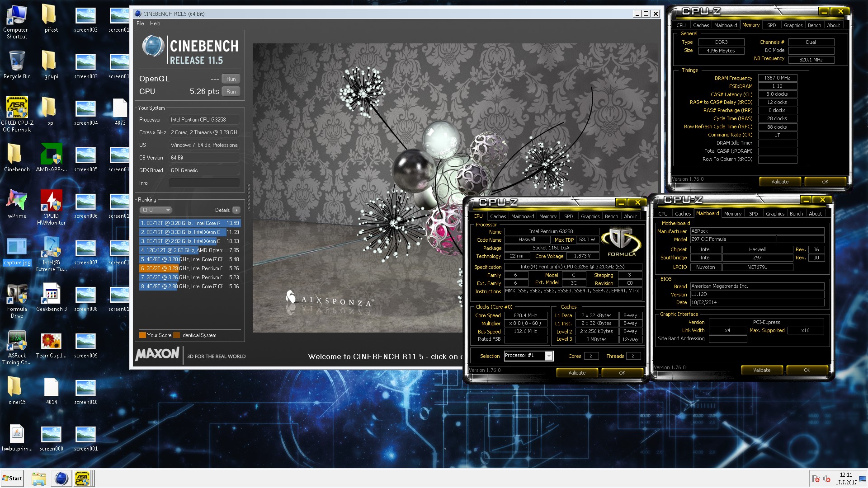The height and width of the screenshot is (488, 868).
Task: Open the ciner15 folder
Action: tap(17, 391)
